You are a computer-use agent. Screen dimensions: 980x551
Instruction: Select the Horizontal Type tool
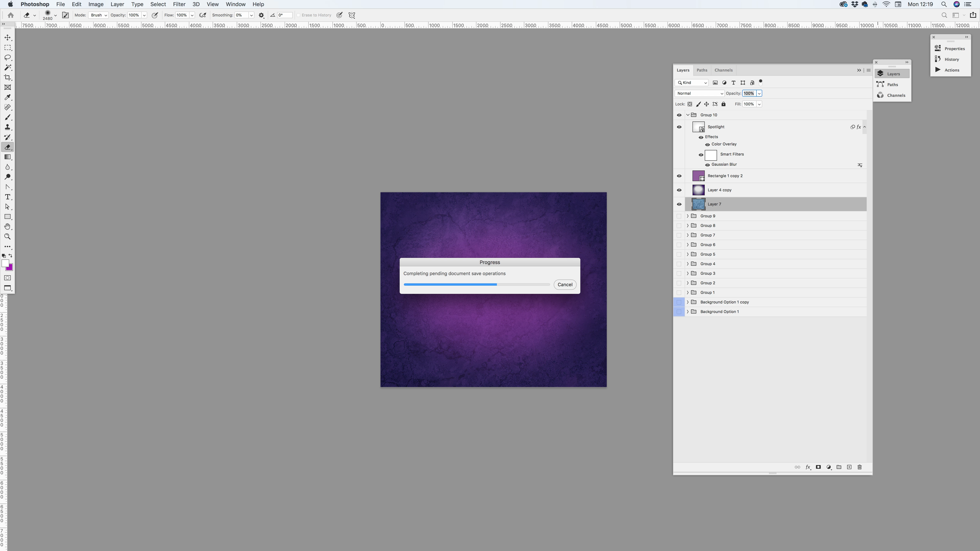click(x=8, y=197)
